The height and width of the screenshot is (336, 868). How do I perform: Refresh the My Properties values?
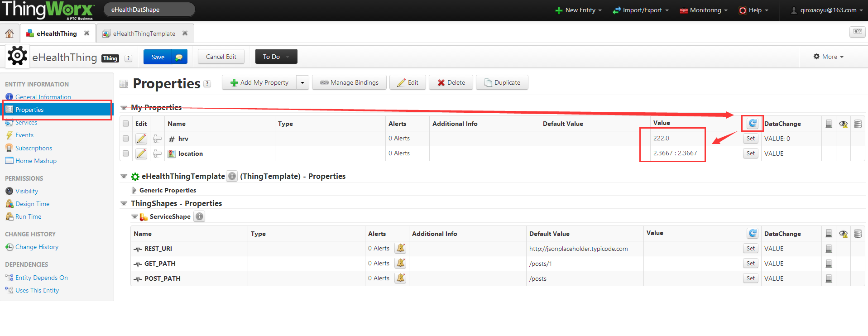753,123
